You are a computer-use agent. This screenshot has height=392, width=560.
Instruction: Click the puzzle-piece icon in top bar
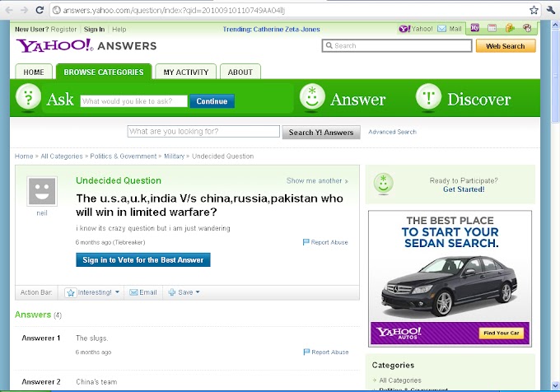tap(510, 28)
